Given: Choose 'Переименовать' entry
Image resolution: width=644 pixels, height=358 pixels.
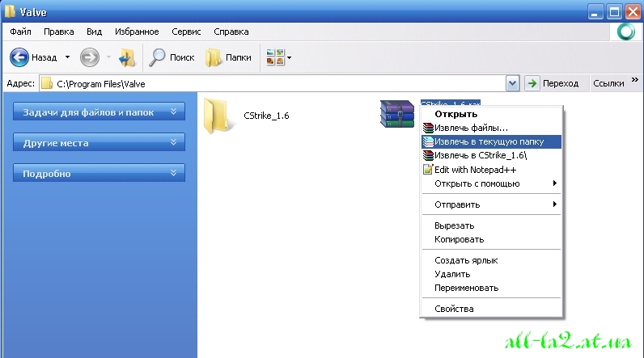Looking at the screenshot, I should pos(491,288).
